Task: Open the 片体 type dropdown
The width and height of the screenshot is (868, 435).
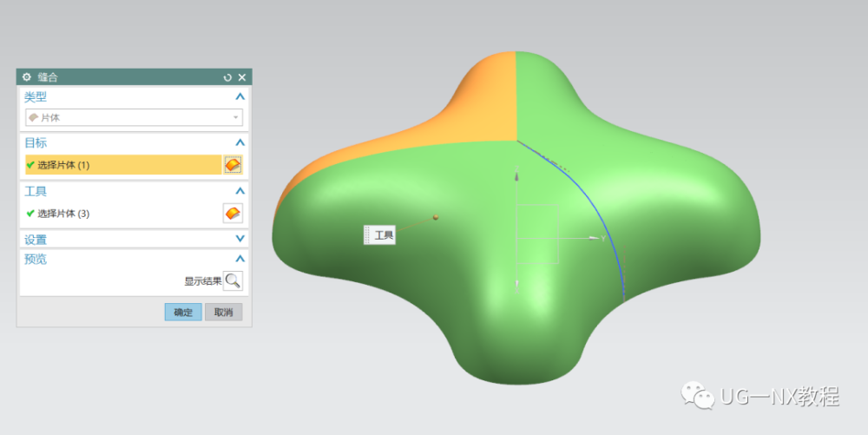Action: tap(134, 117)
